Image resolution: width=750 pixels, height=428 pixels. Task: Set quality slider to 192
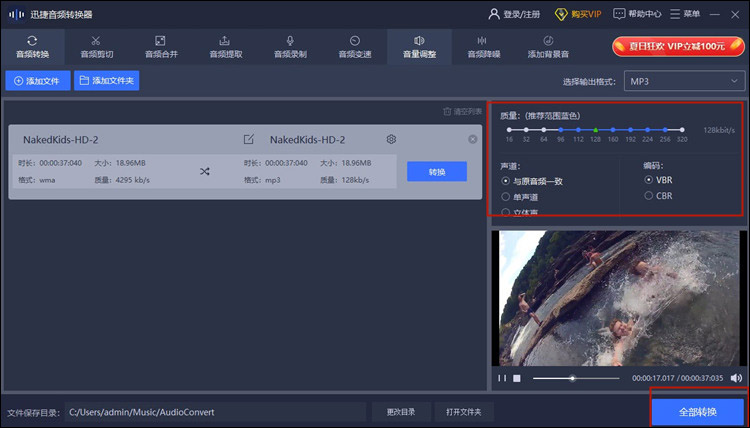[630, 130]
